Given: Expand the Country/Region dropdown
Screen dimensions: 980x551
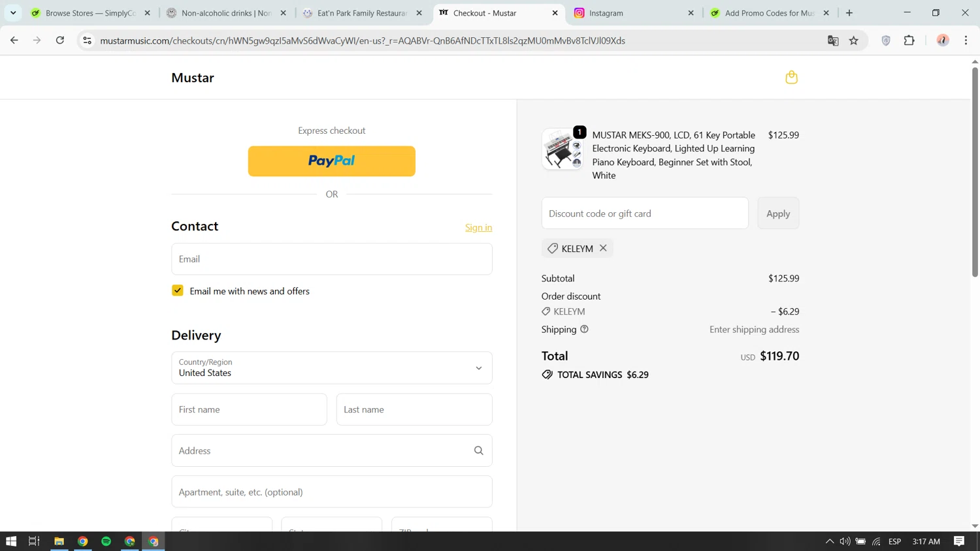Looking at the screenshot, I should pyautogui.click(x=332, y=368).
